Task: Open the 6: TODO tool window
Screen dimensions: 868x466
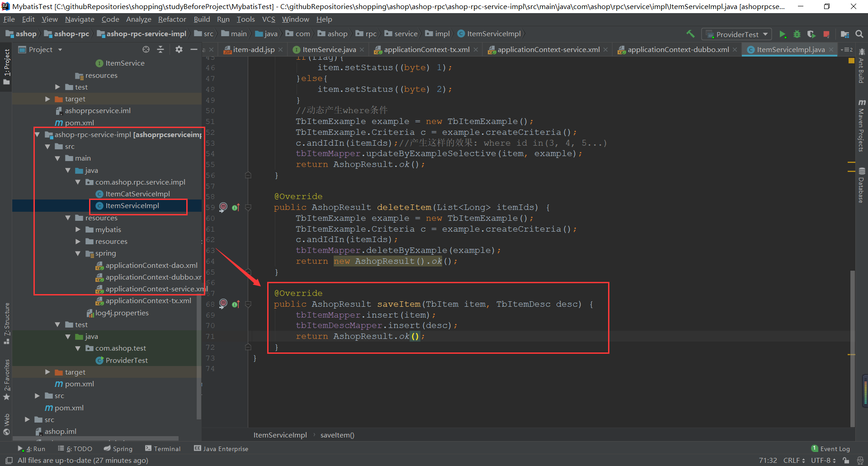Action: tap(75, 448)
